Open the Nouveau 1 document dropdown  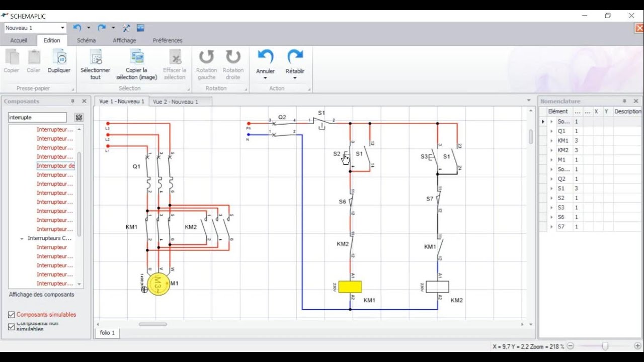[x=62, y=28]
